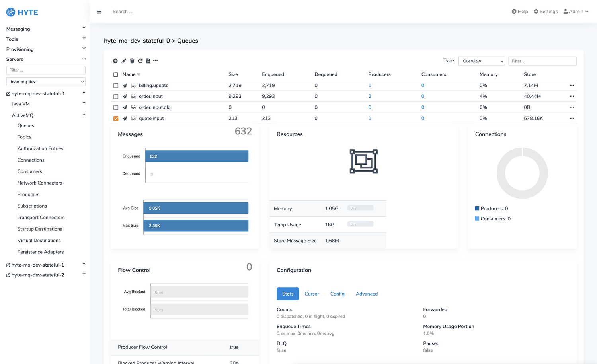Viewport: 597px width, 364px height.
Task: Switch to the Config configuration tab
Action: [337, 294]
